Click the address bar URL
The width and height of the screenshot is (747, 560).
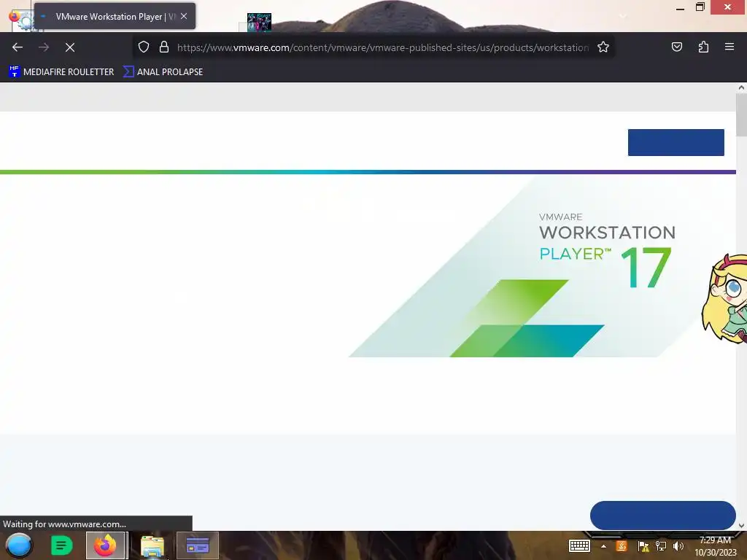[382, 47]
